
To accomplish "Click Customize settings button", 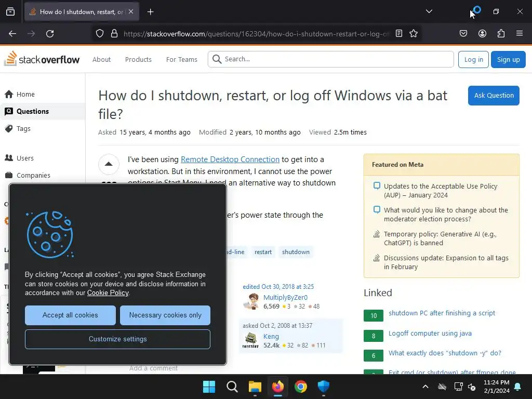I will tap(118, 339).
